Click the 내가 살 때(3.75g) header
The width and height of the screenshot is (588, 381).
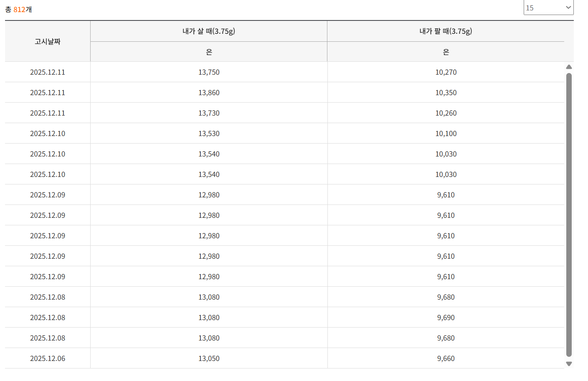209,31
